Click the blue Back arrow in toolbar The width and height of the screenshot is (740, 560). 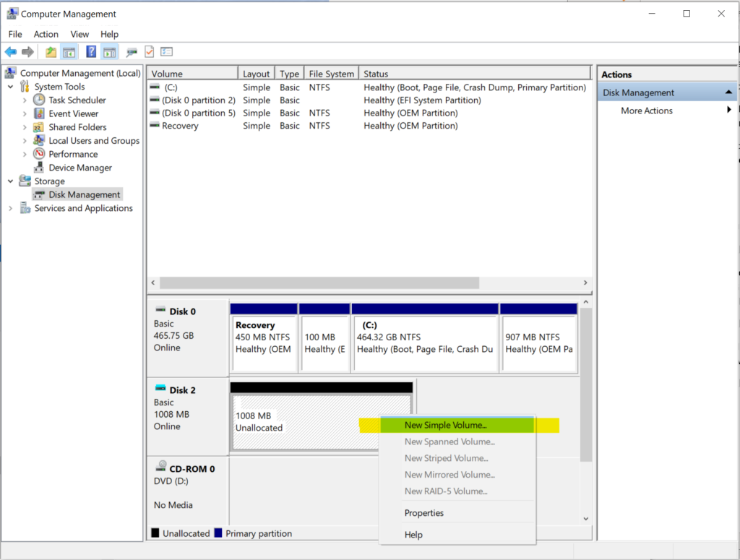coord(11,52)
